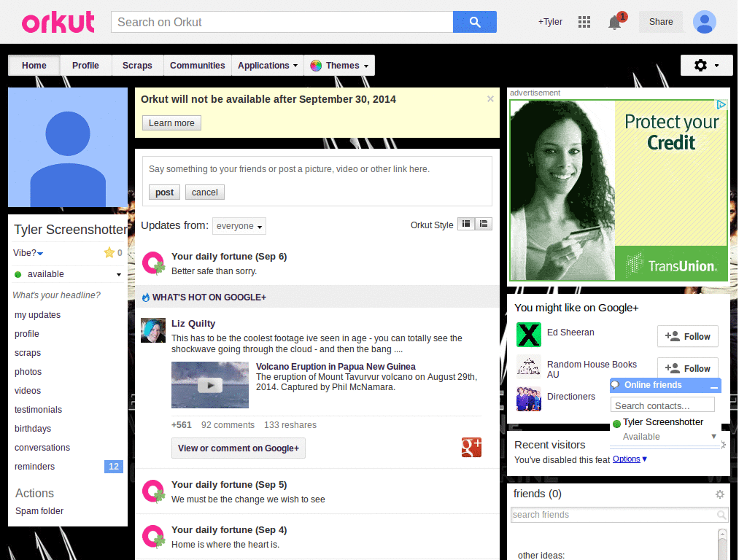Expand the Updates from everyone dropdown
Viewport: 747px width, 560px height.
coord(239,226)
